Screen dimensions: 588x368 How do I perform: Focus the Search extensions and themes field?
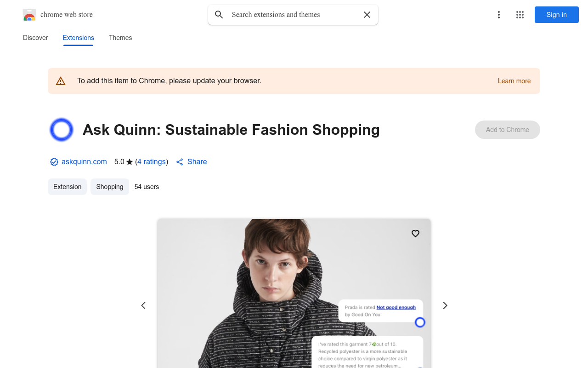point(293,15)
